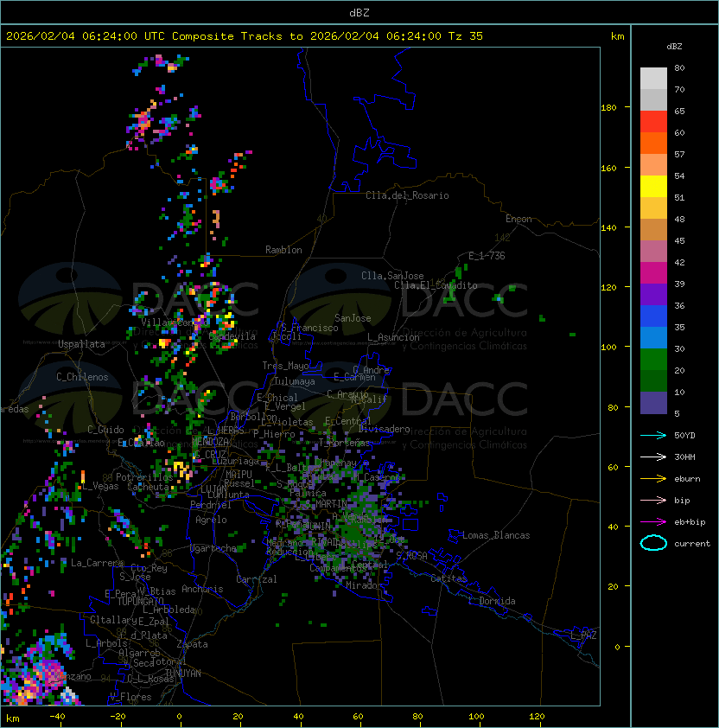Click the Clla.del_Rosario label
The height and width of the screenshot is (728, 719).
(x=407, y=195)
